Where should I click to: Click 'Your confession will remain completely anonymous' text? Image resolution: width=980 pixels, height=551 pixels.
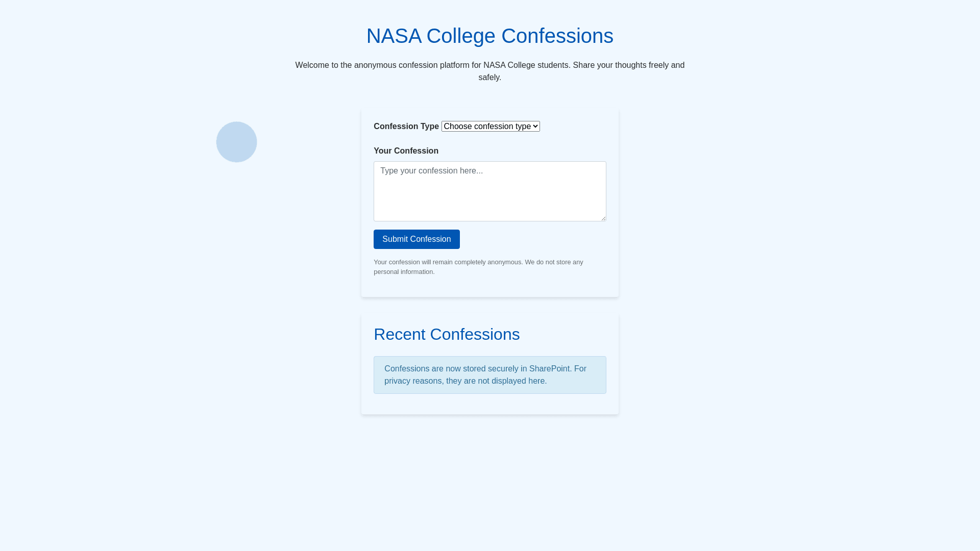tap(448, 262)
